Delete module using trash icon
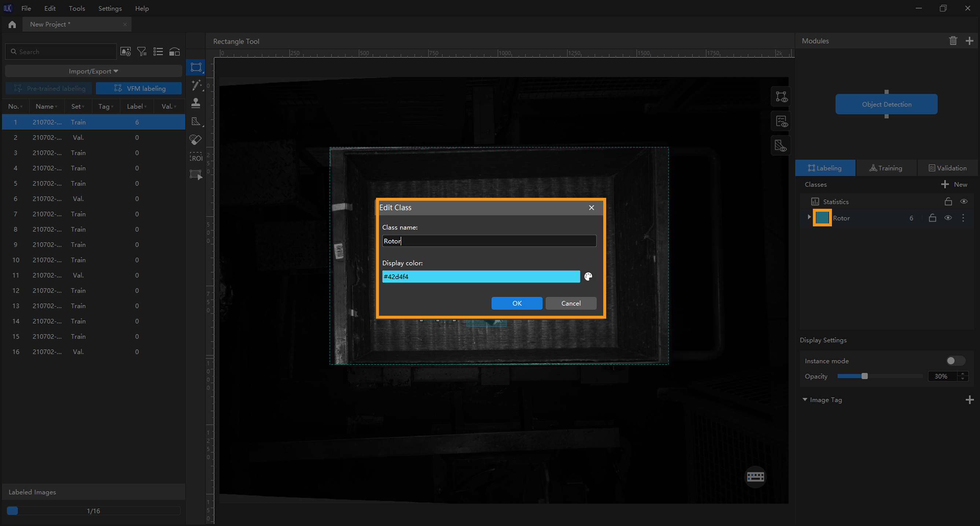 (953, 41)
